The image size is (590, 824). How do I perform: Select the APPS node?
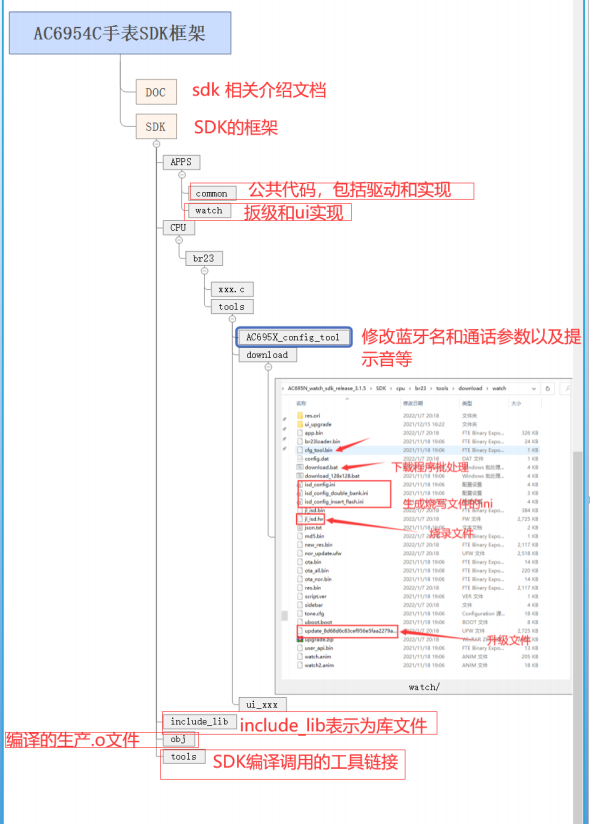181,162
